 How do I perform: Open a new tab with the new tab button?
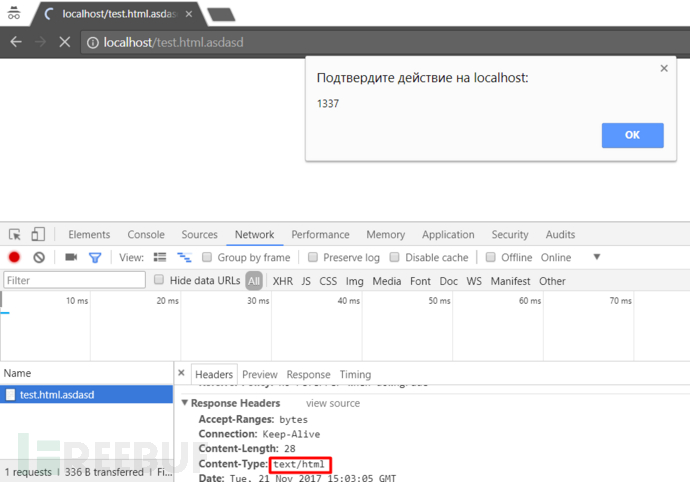(x=221, y=15)
